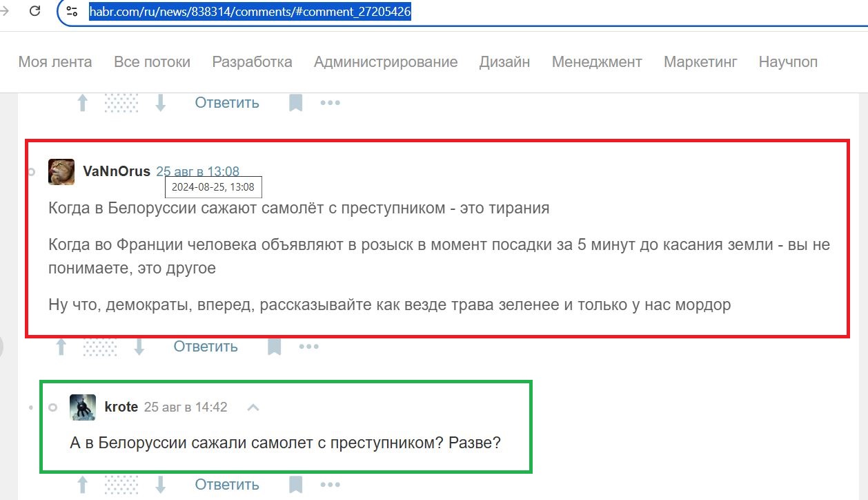
Task: Open the 25 авг в 14:42 comment permalink
Action: coord(186,407)
